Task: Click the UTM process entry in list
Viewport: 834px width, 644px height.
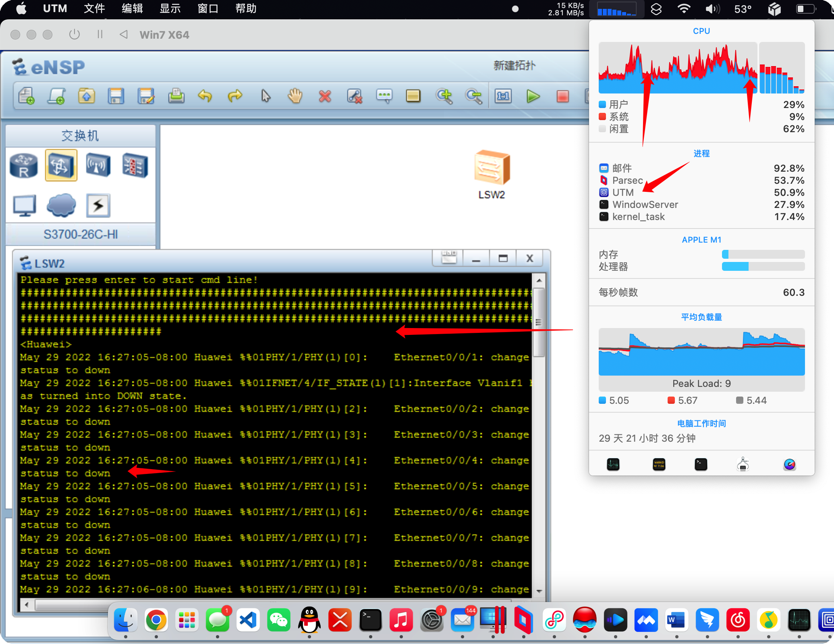Action: pos(623,193)
